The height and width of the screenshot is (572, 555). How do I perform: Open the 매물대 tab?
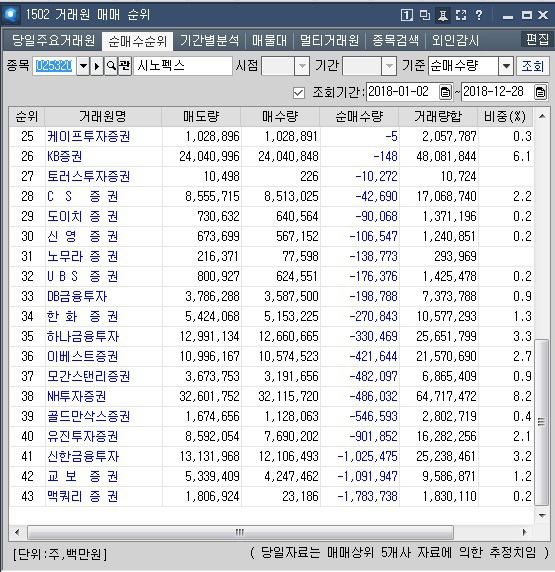[270, 40]
